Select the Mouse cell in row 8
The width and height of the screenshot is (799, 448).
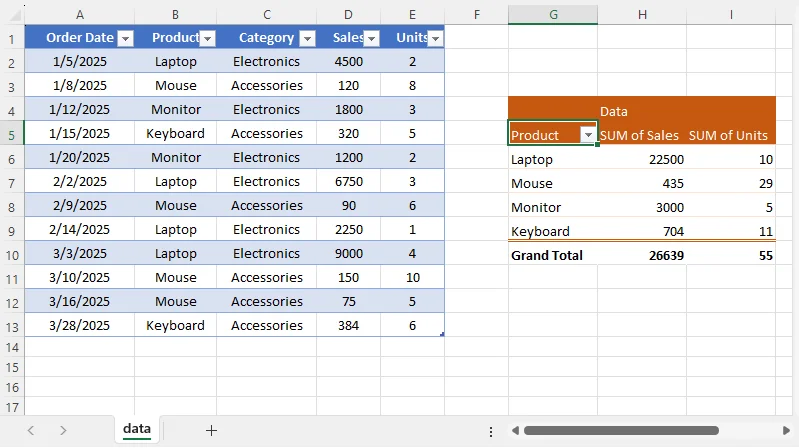175,205
